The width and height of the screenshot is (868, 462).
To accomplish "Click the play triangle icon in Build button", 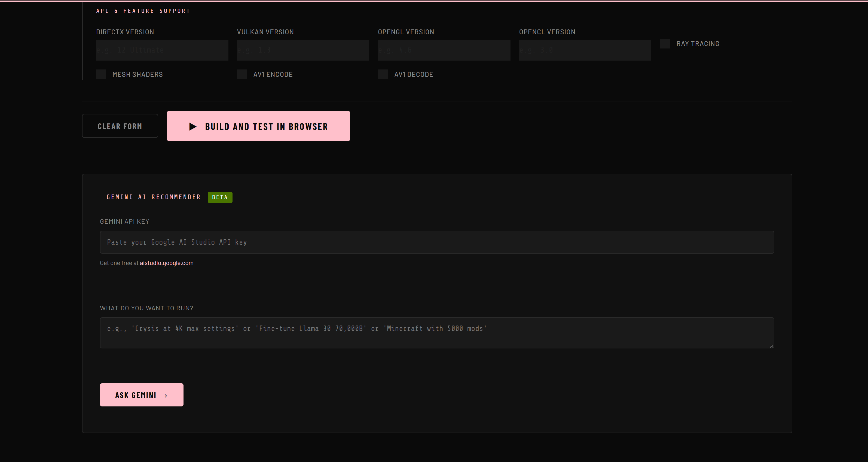I will coord(193,126).
